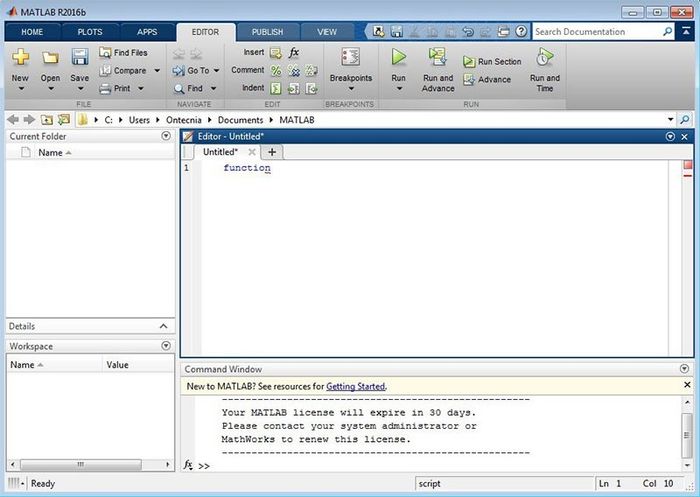The image size is (700, 497).
Task: Open the Getting Started link
Action: click(x=355, y=386)
